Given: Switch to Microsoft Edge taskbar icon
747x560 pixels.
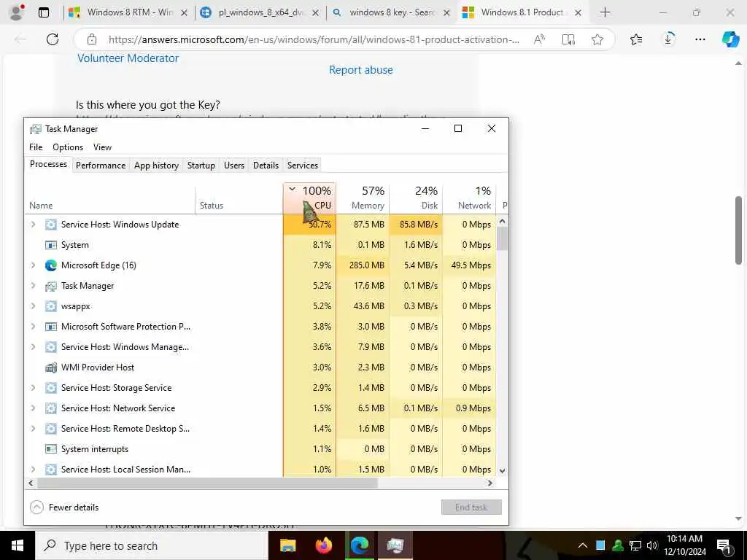Looking at the screenshot, I should 360,545.
